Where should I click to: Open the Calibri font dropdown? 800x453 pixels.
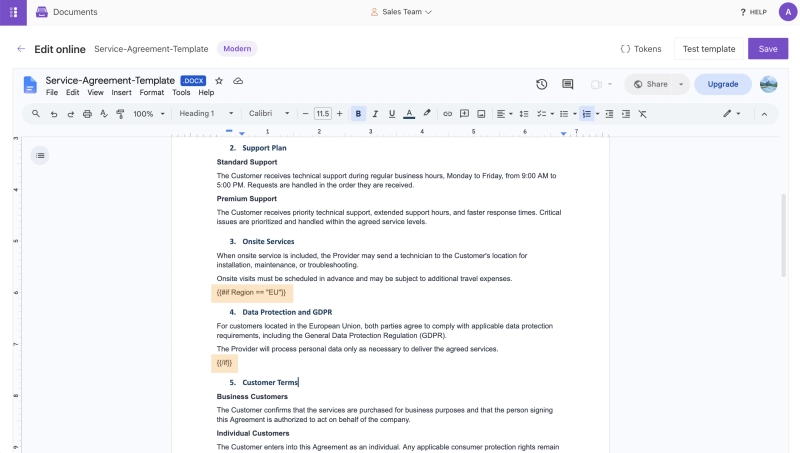point(269,113)
